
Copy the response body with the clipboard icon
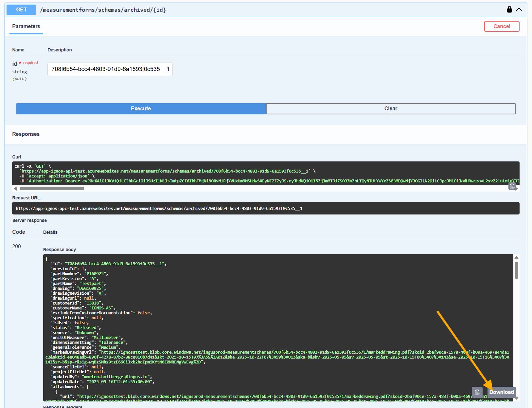coord(477,392)
